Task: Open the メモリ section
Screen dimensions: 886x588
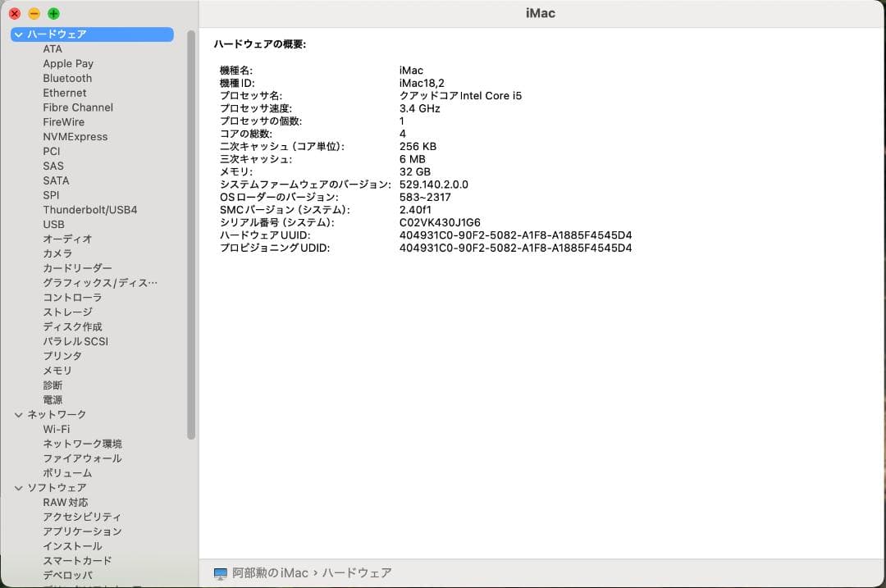Action: coord(57,371)
